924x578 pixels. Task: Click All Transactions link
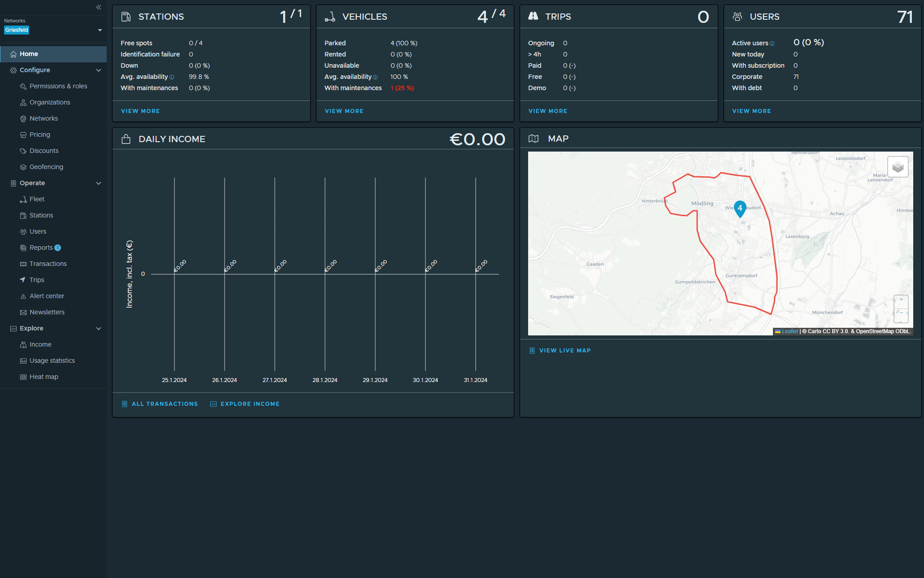click(165, 404)
